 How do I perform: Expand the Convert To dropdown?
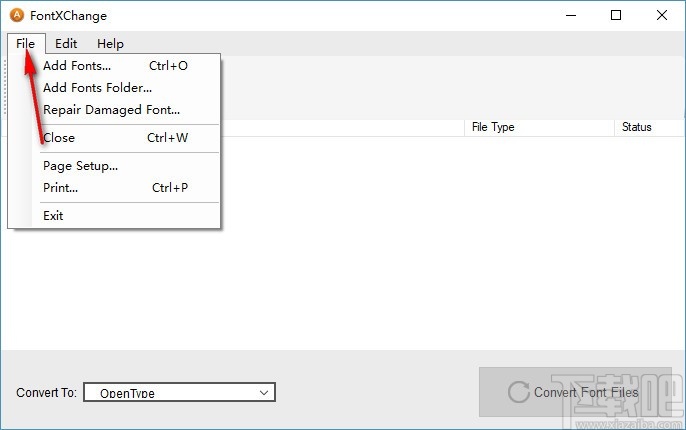179,393
